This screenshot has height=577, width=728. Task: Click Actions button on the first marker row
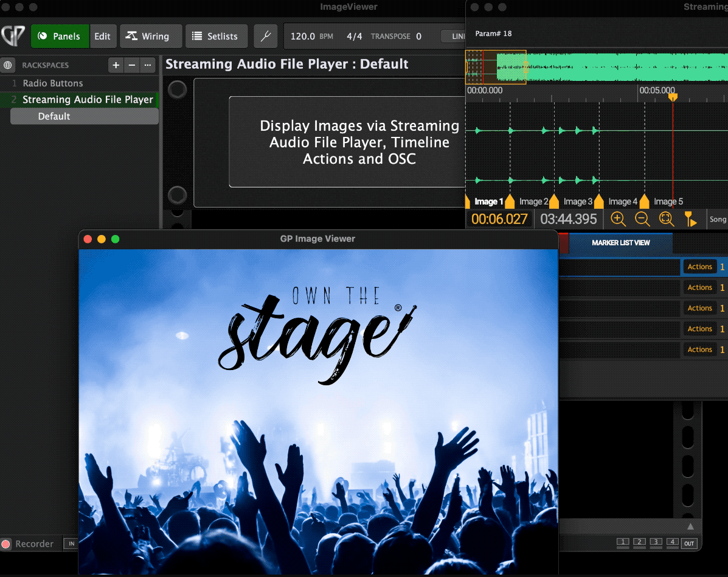pyautogui.click(x=699, y=267)
